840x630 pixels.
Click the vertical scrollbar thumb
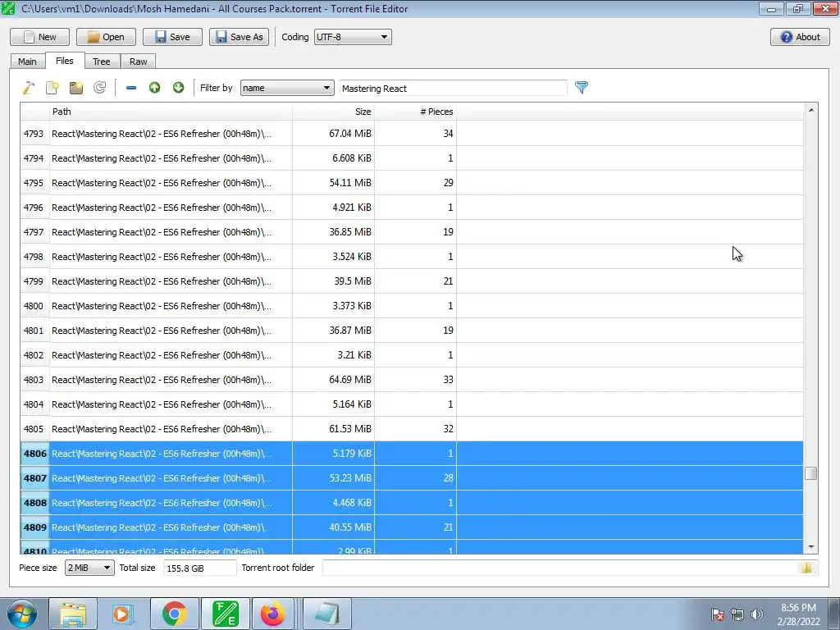click(811, 473)
